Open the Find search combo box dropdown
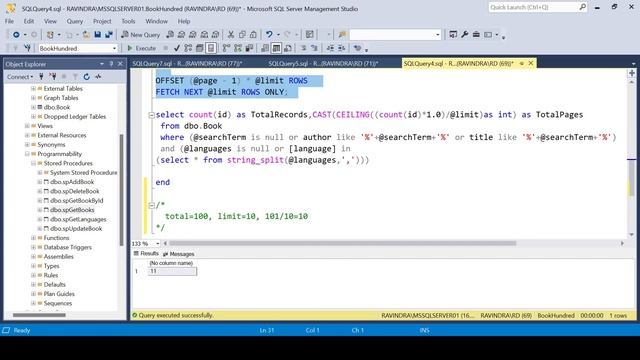This screenshot has width=640, height=360. pos(438,35)
